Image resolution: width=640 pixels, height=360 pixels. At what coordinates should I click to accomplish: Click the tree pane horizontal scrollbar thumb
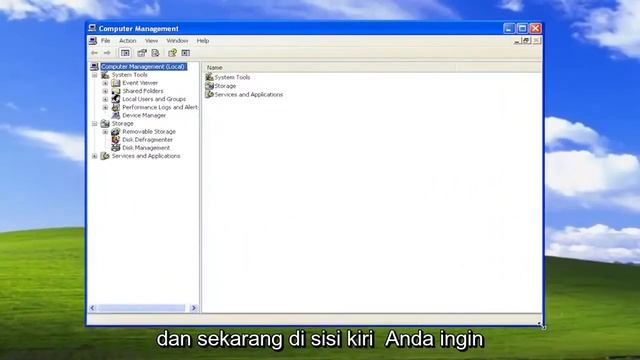(141, 308)
